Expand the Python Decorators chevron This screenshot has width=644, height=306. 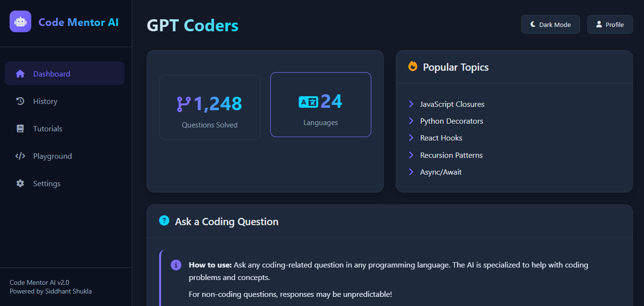pyautogui.click(x=411, y=121)
